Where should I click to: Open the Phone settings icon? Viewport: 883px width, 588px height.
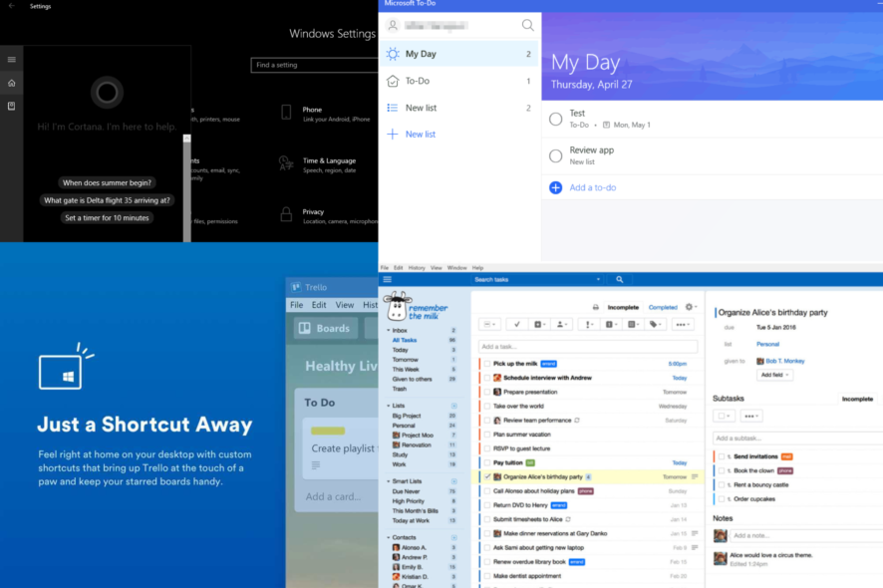coord(286,113)
